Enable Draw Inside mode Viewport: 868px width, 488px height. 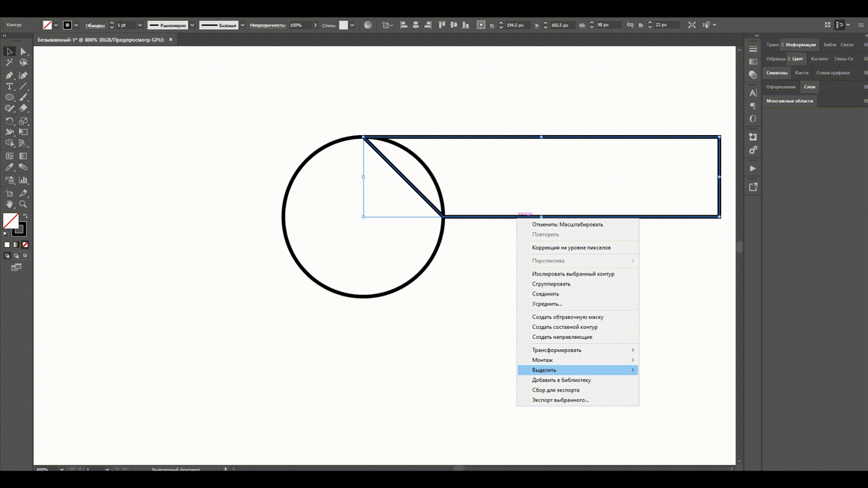pos(25,255)
